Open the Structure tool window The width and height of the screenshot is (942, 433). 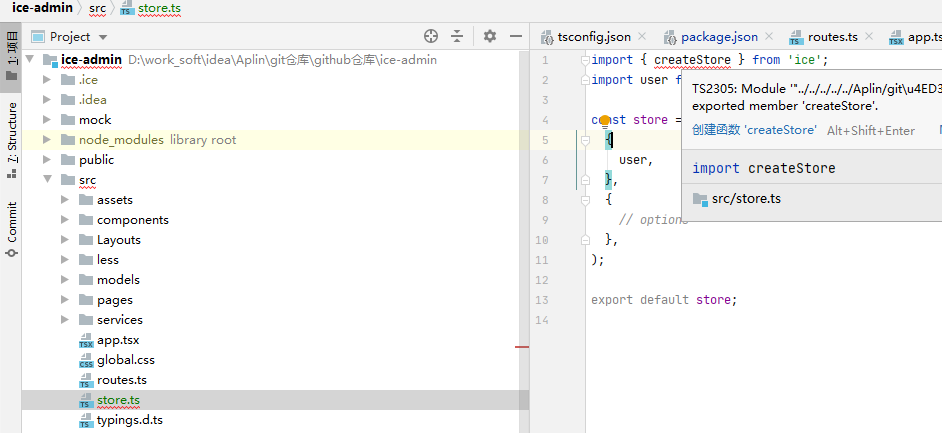coord(11,141)
